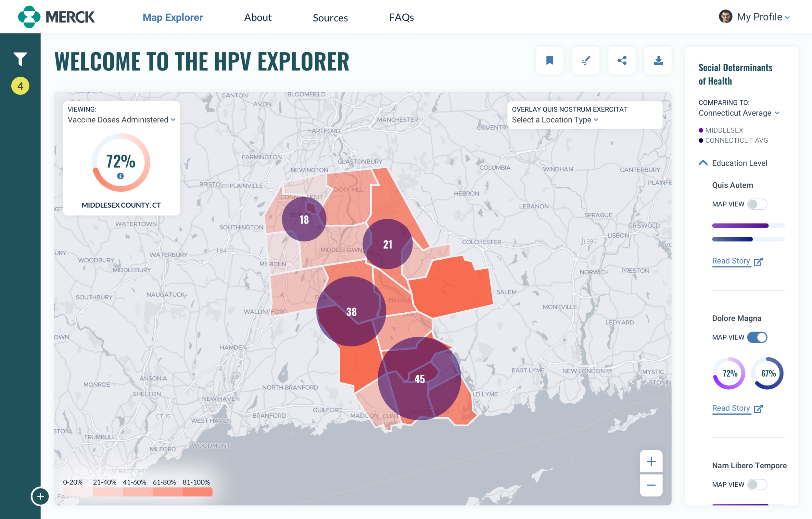812x519 pixels.
Task: Select the map cluster labeled 38
Action: coord(351,311)
